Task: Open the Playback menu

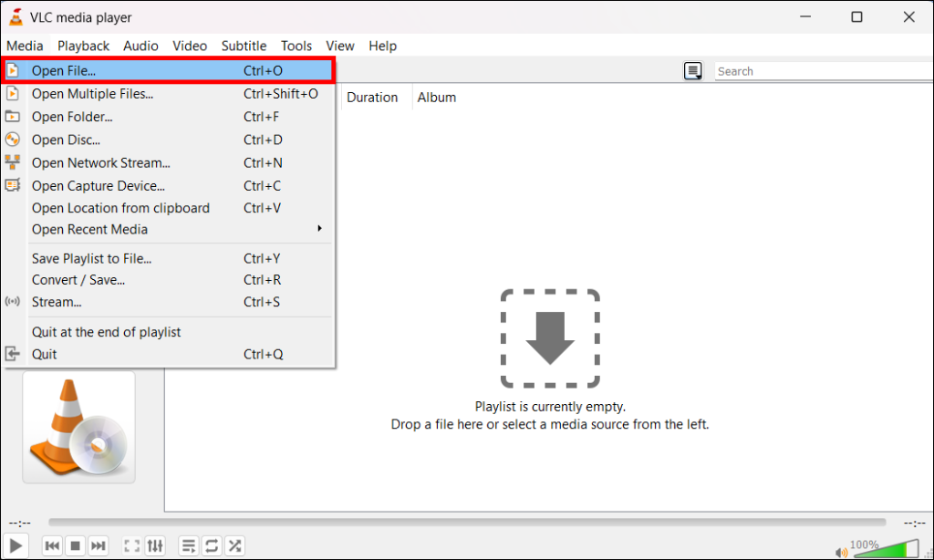Action: tap(83, 46)
